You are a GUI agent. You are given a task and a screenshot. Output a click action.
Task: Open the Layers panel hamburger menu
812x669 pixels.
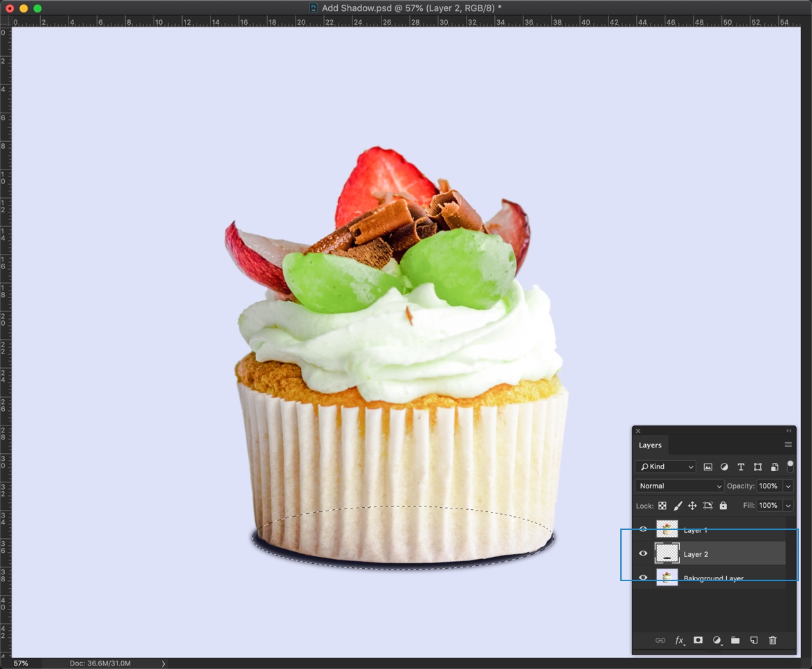(788, 445)
